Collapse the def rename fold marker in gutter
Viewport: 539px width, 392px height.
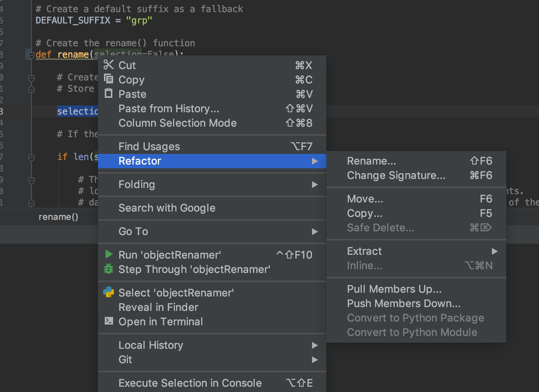click(x=32, y=55)
